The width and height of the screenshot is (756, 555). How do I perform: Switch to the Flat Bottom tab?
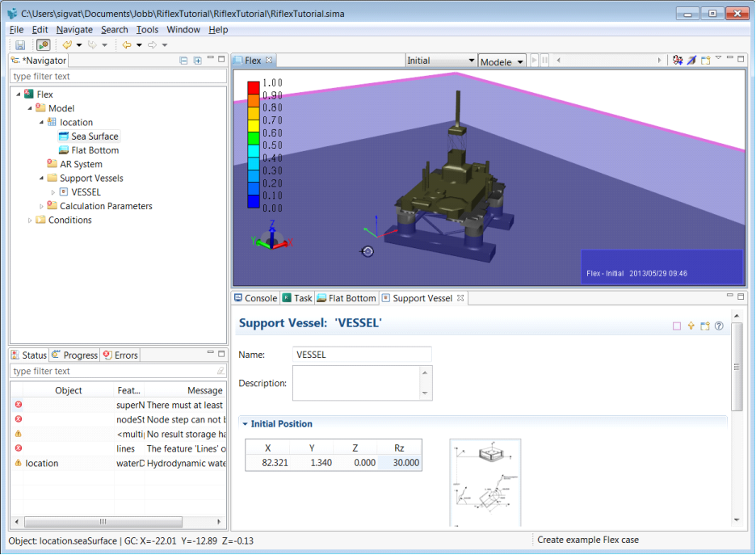[x=346, y=298]
